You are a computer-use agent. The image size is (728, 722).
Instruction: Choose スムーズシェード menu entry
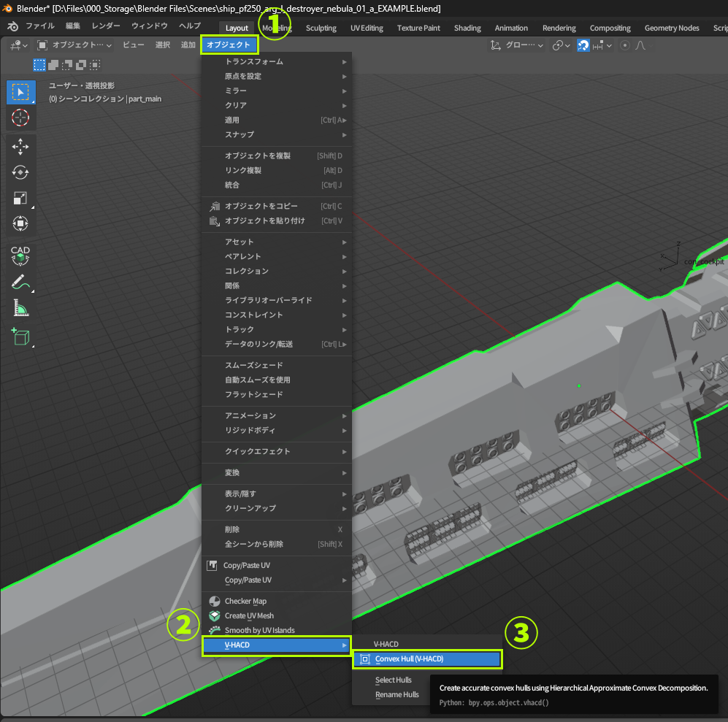(276, 366)
